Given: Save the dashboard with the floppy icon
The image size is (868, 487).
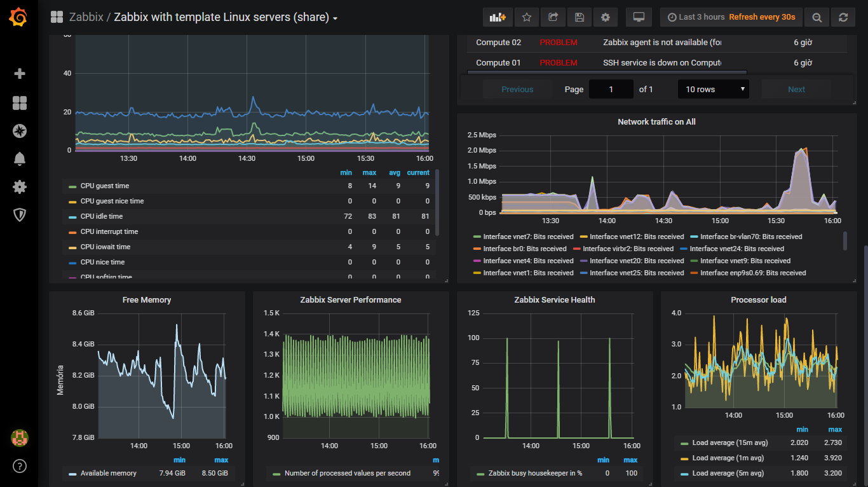Looking at the screenshot, I should click(x=580, y=17).
